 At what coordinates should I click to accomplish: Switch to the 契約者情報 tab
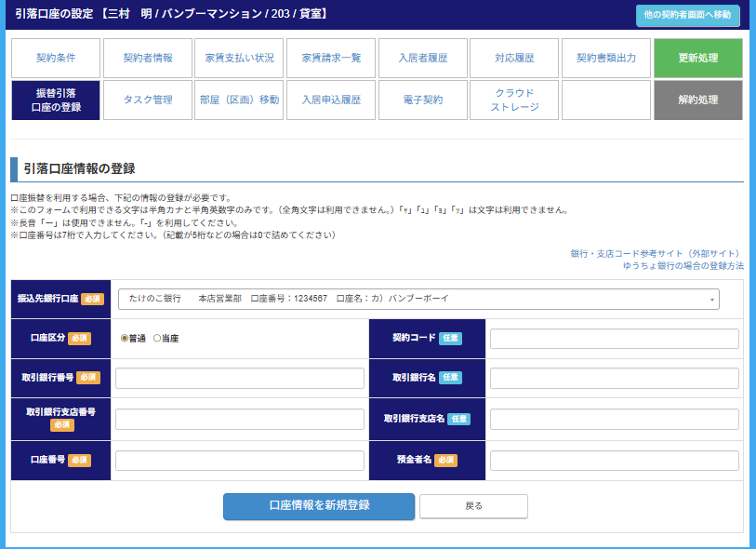pos(148,58)
